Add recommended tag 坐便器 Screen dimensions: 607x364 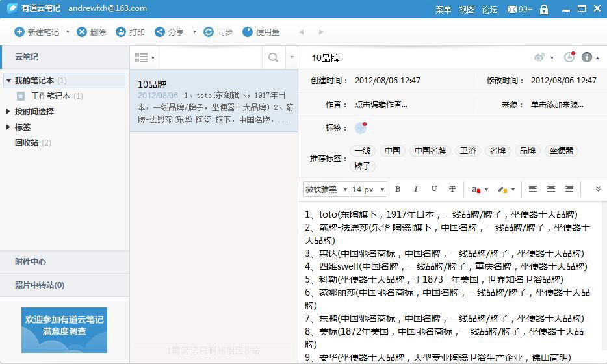coord(562,150)
